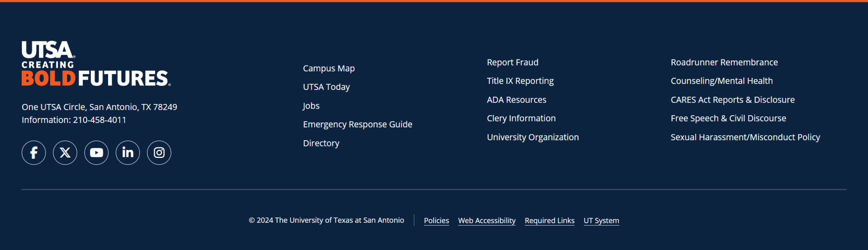Screen dimensions: 868x250
Task: Click Report Fraud
Action: pyautogui.click(x=512, y=62)
